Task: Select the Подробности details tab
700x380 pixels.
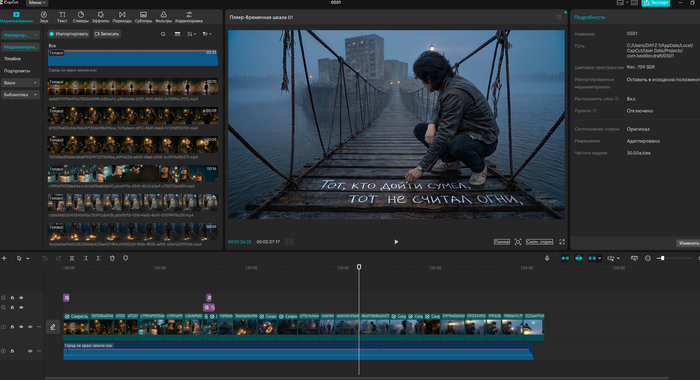Action: click(x=589, y=17)
